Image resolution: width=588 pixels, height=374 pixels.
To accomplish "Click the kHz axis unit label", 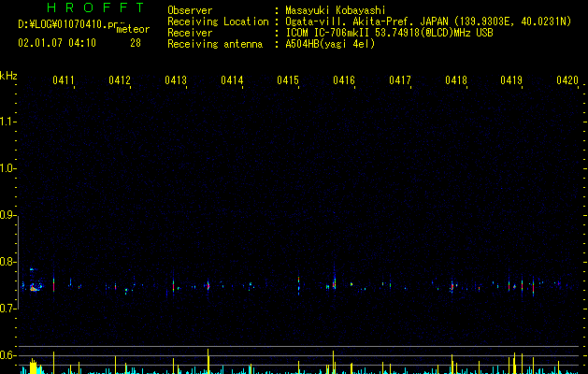I will point(8,76).
